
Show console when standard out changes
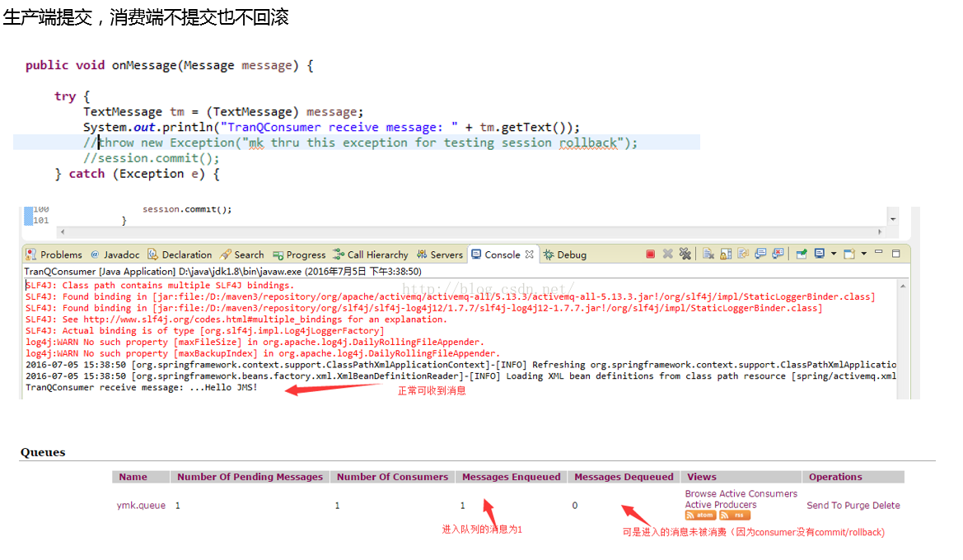760,254
